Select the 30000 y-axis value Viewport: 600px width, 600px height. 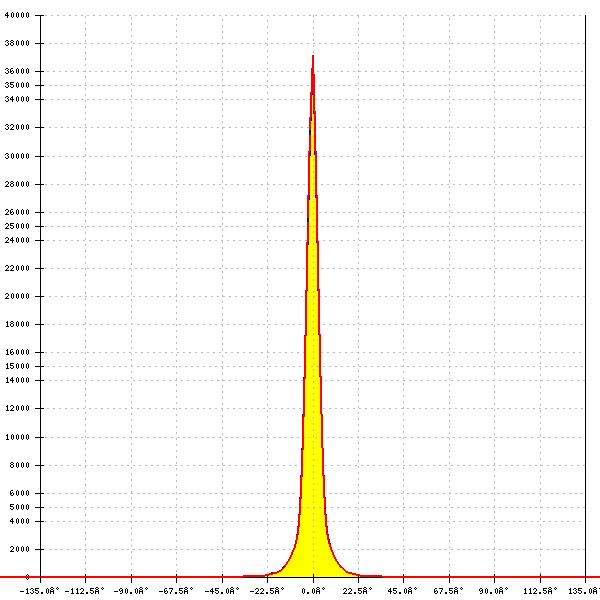(x=17, y=156)
